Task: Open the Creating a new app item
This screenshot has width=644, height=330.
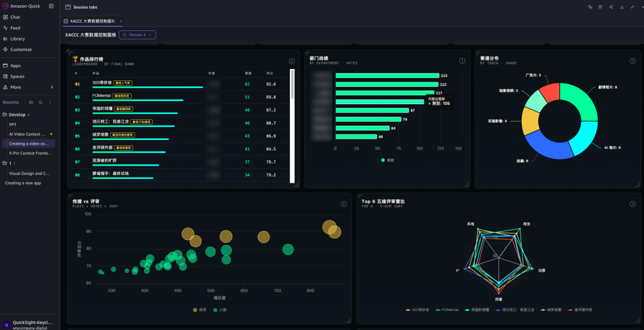Action: [x=23, y=183]
